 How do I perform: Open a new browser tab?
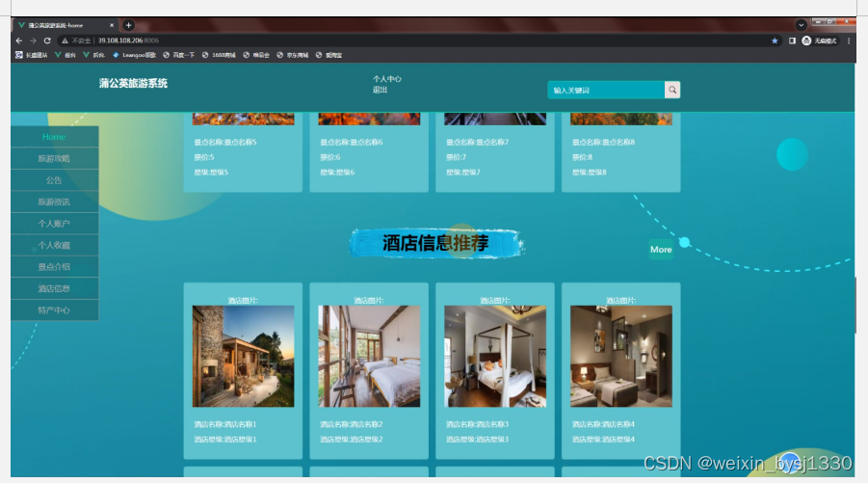[x=128, y=25]
